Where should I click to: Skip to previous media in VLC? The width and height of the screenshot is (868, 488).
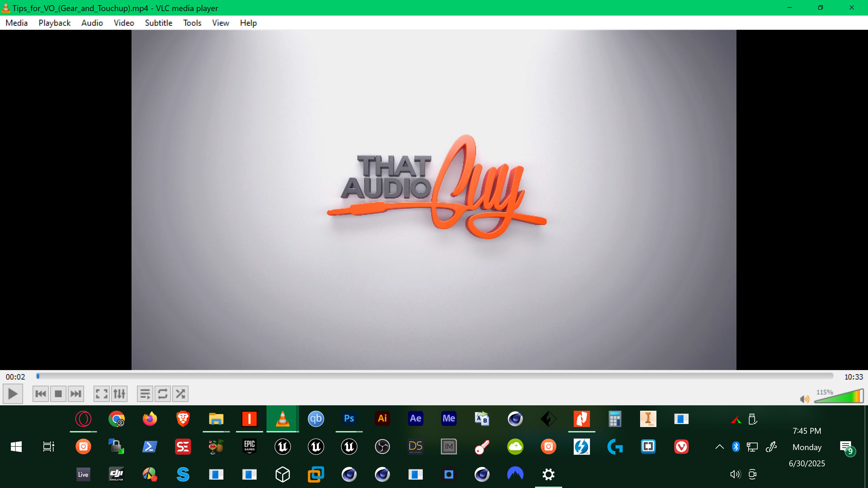tap(41, 394)
